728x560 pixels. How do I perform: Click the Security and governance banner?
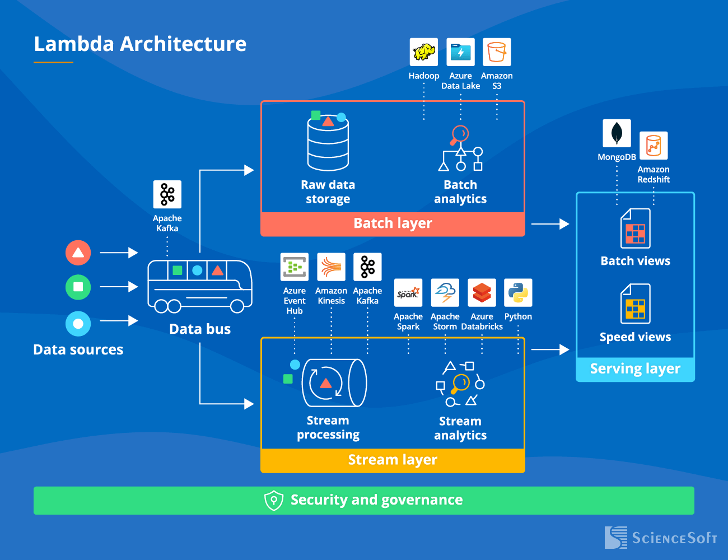coord(364,500)
